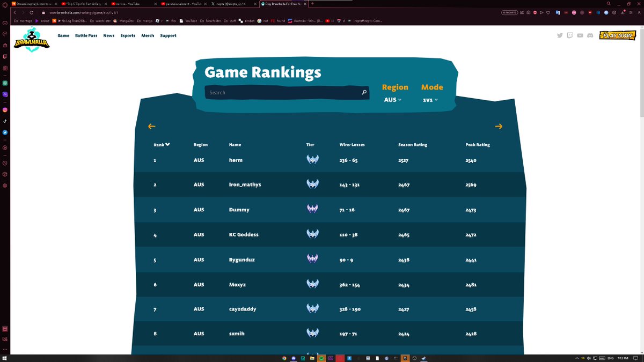Open Brawlhalla Twitch icon link
The height and width of the screenshot is (362, 644).
[570, 35]
